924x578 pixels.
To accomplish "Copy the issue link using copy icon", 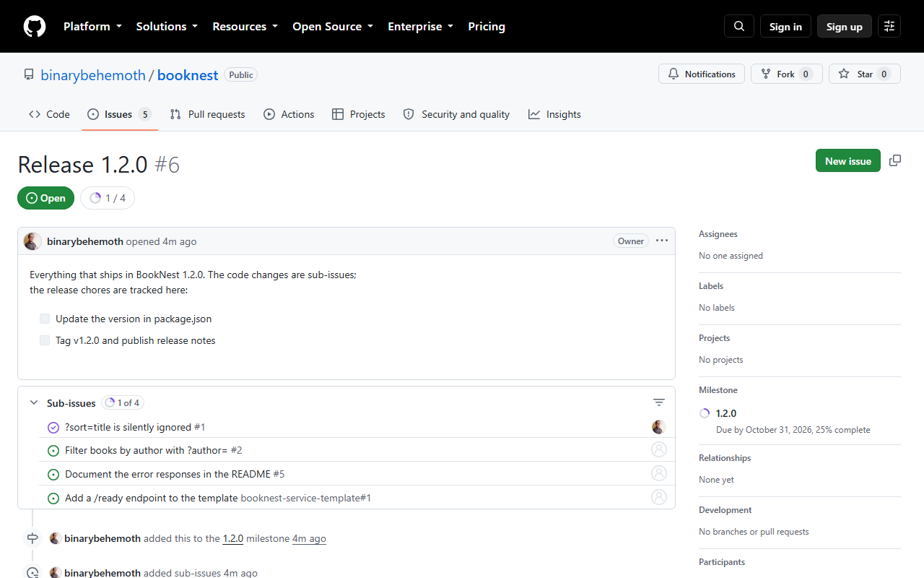I will [895, 160].
